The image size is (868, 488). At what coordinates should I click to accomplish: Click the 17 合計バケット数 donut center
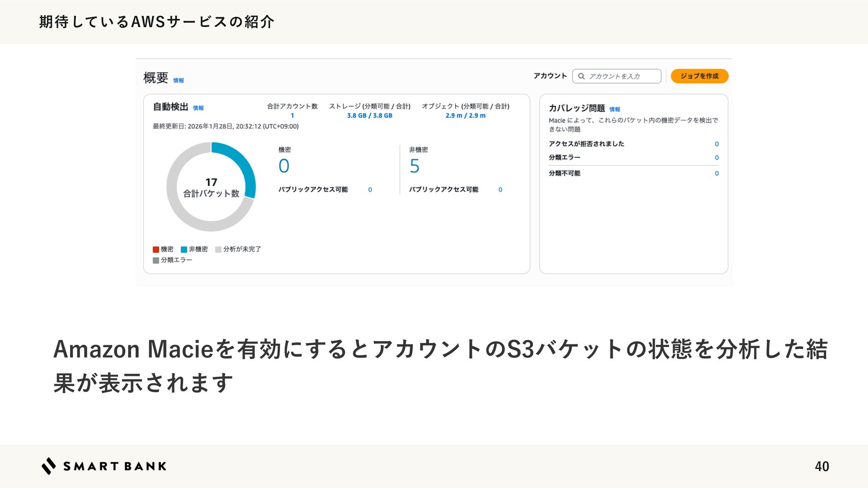(x=211, y=188)
